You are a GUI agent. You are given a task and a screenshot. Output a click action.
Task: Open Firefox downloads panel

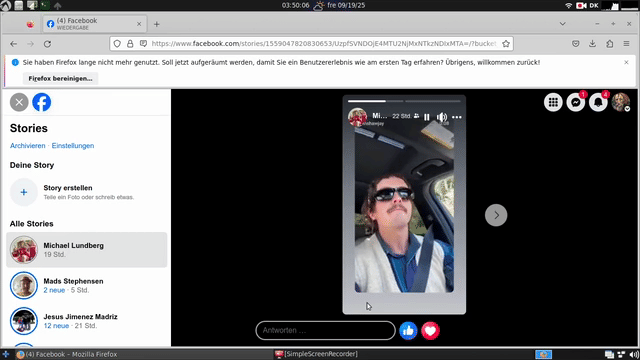click(592, 44)
